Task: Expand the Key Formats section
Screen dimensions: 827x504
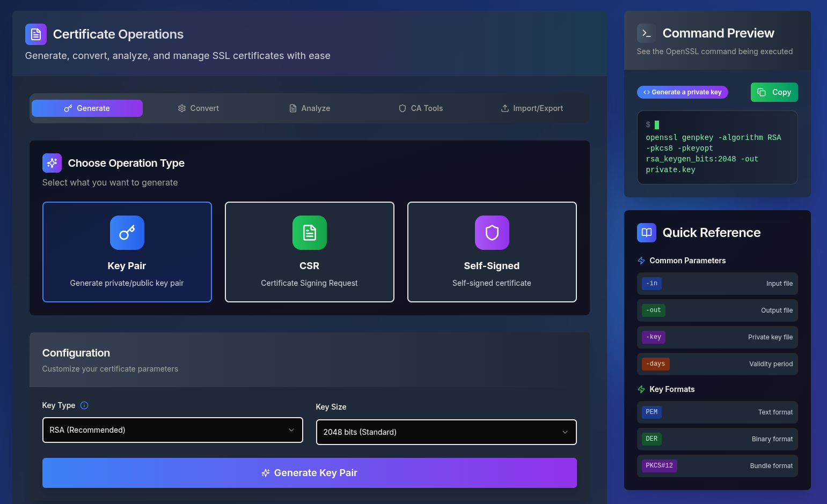Action: point(671,389)
